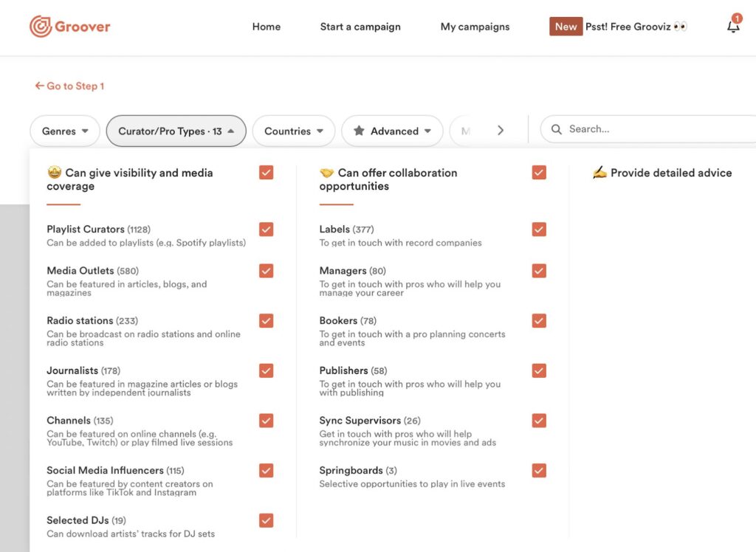Open the Genres dropdown

[x=65, y=131]
